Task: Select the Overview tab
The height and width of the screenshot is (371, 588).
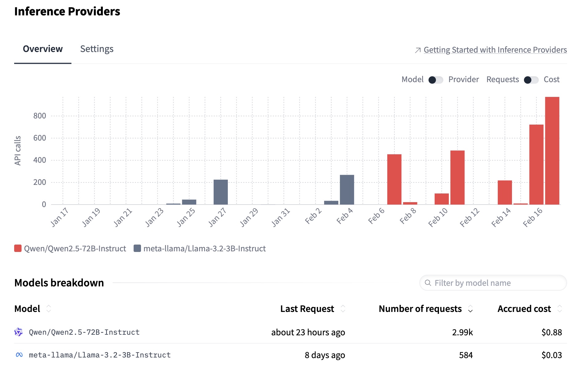Action: pos(43,49)
